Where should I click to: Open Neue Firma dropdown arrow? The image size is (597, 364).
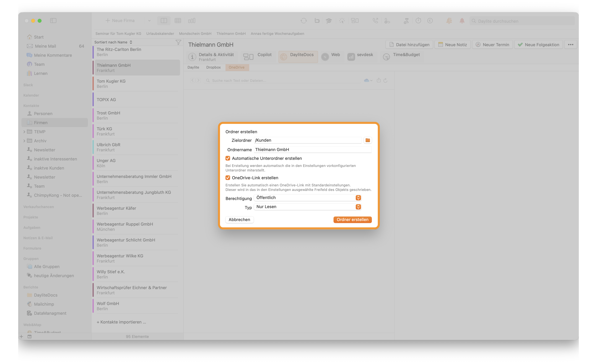click(149, 21)
